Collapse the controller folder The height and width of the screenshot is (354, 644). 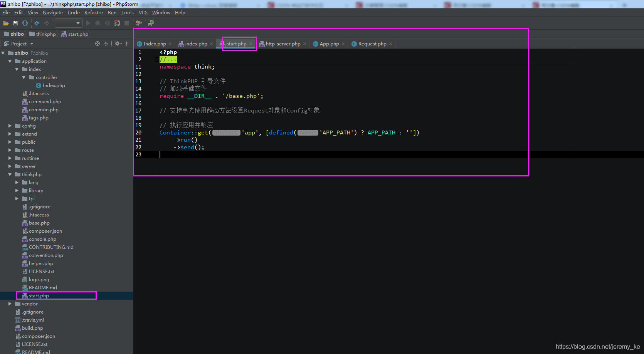24,77
